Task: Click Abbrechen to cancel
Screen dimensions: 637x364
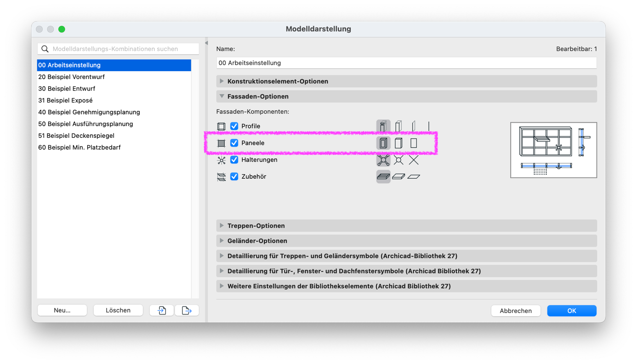Action: click(516, 311)
